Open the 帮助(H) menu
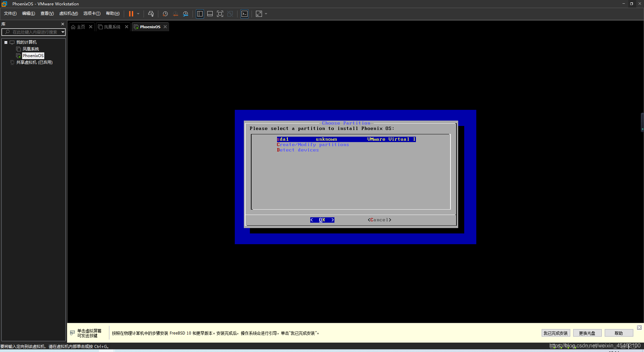The image size is (644, 352). coord(113,13)
